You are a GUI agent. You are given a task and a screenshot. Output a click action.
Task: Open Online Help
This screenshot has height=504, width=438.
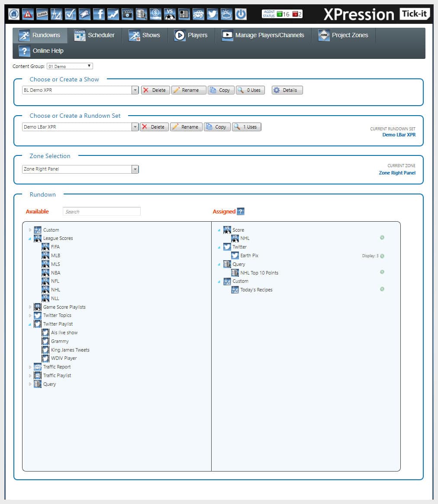41,51
